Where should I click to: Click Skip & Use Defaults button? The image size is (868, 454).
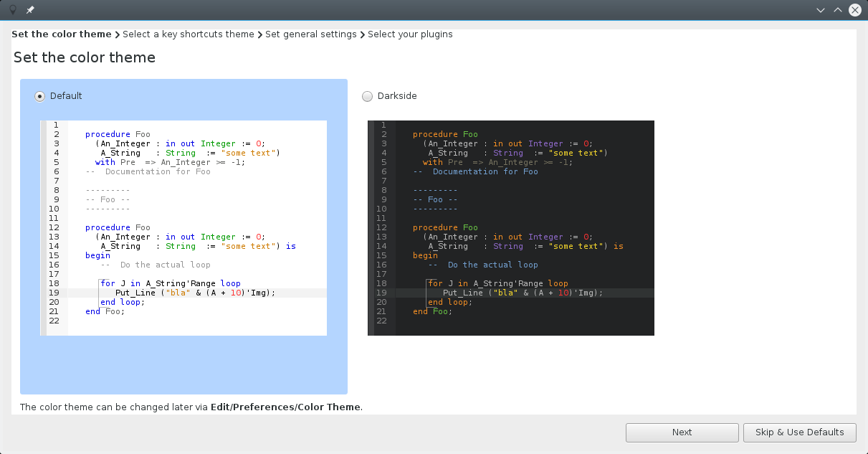tap(799, 432)
